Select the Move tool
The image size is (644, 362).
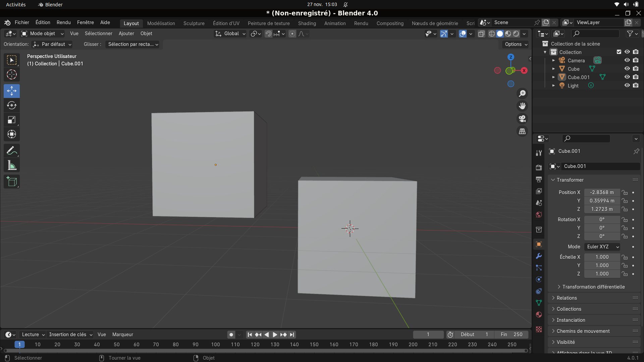tap(12, 91)
